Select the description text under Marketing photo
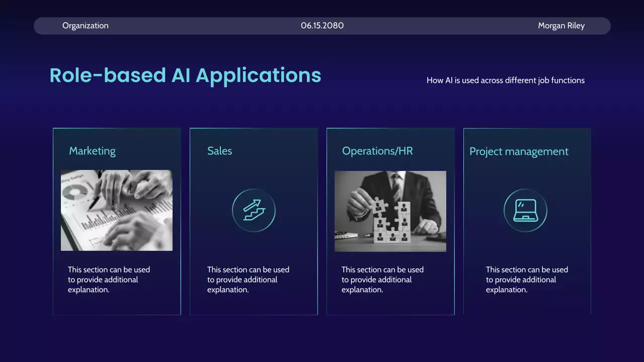Viewport: 644px width, 362px height. 109,280
